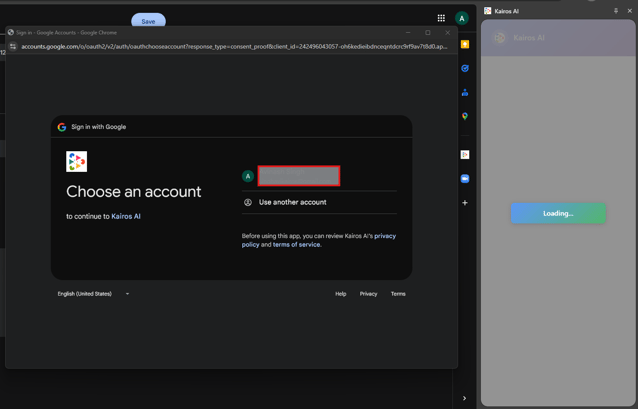Open the Zoom add-on in the side panel
The height and width of the screenshot is (409, 638).
click(465, 179)
